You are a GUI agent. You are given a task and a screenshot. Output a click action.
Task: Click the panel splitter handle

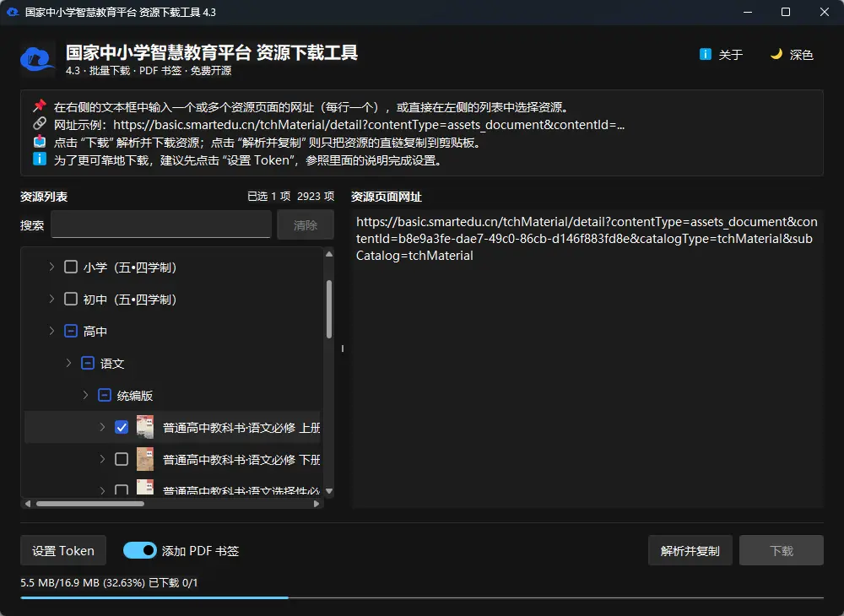343,349
